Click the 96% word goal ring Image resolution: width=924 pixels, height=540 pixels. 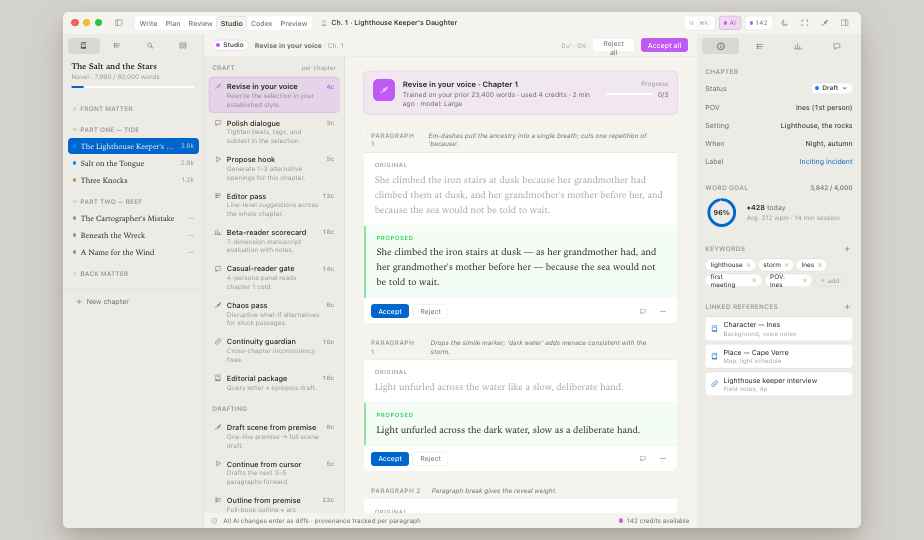[x=721, y=212]
